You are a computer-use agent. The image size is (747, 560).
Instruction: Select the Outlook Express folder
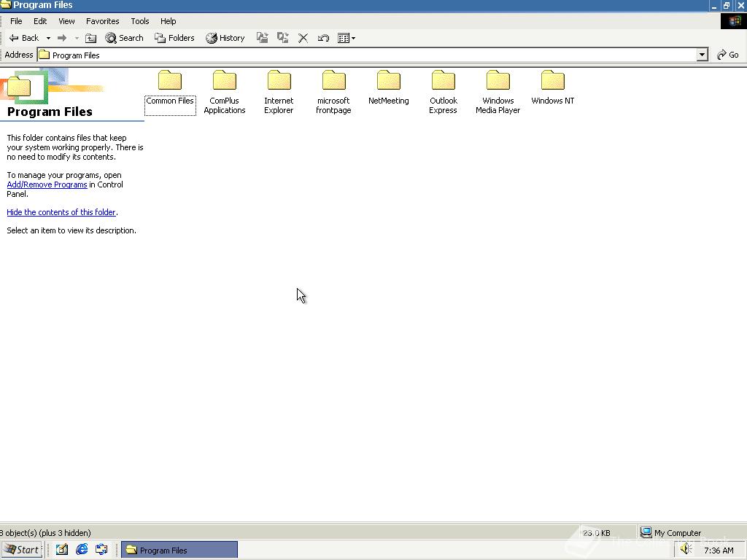pos(443,93)
